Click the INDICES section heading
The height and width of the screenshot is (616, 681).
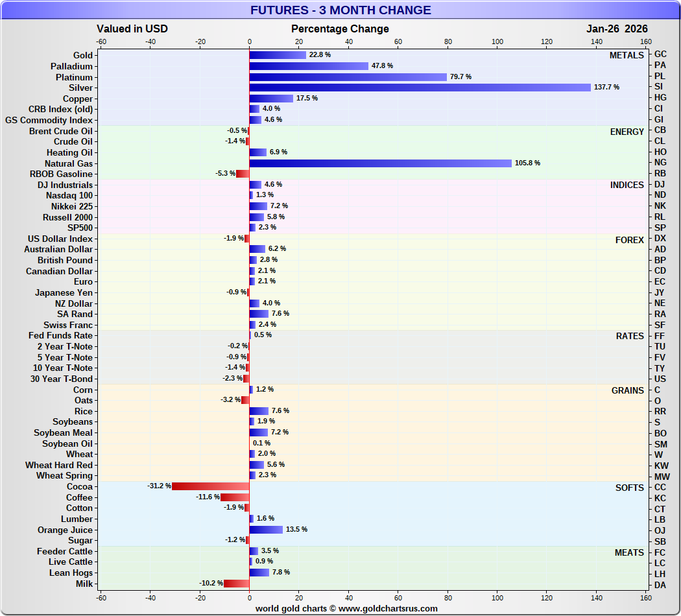pyautogui.click(x=627, y=185)
